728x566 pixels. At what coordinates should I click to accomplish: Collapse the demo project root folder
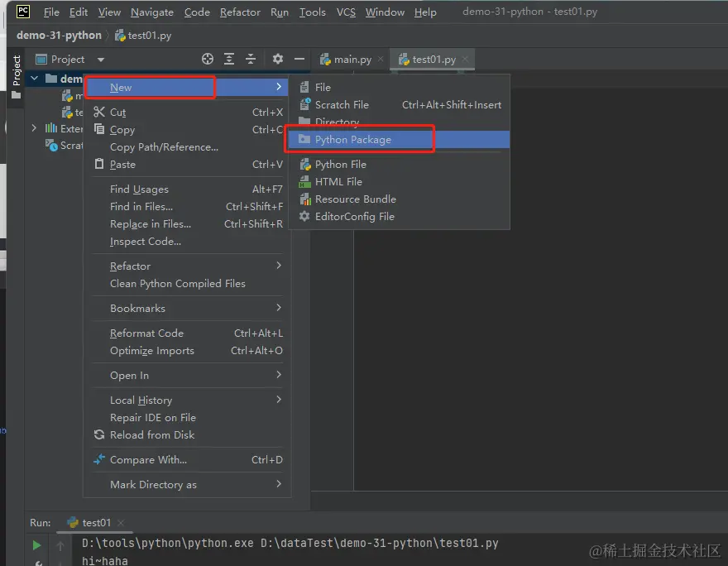click(x=35, y=78)
